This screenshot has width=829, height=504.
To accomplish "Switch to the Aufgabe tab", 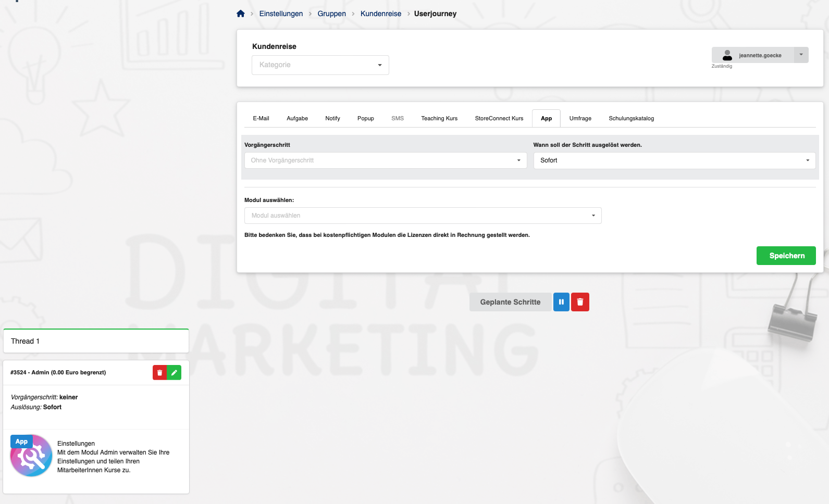I will click(x=297, y=118).
